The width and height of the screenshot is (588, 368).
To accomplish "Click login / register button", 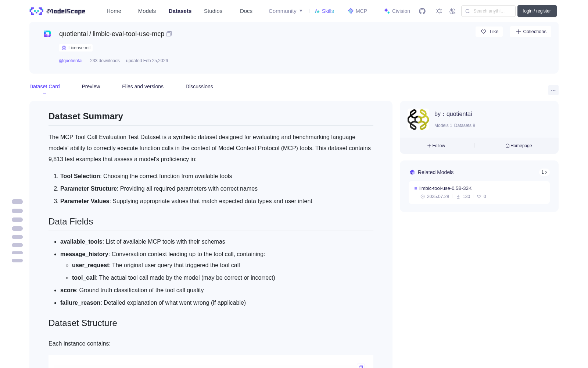I will pos(537,11).
